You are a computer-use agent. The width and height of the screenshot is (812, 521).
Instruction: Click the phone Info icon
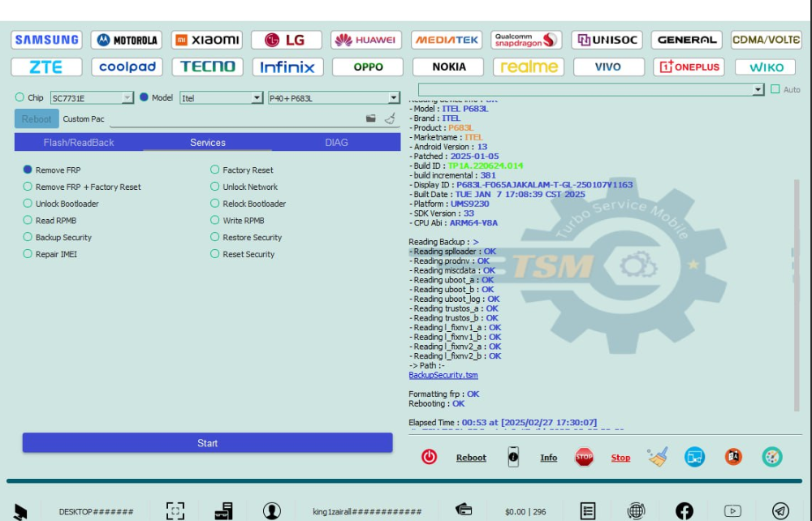(513, 457)
